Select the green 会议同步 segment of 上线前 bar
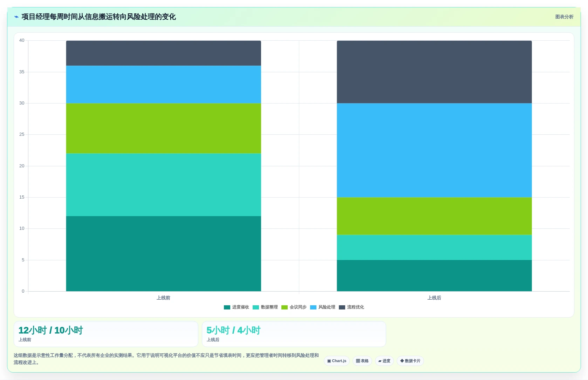588x380 pixels. [x=164, y=128]
